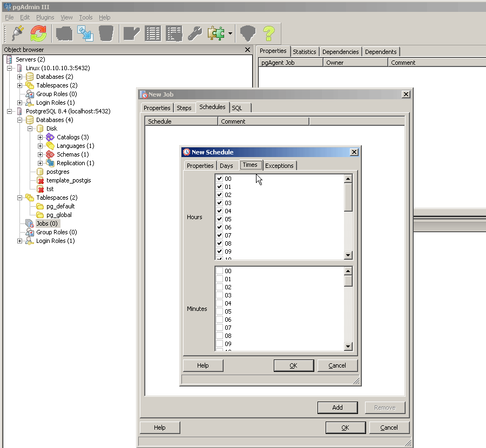Select the disconnected template_postgis database icon
This screenshot has width=486, height=448.
pyautogui.click(x=40, y=180)
